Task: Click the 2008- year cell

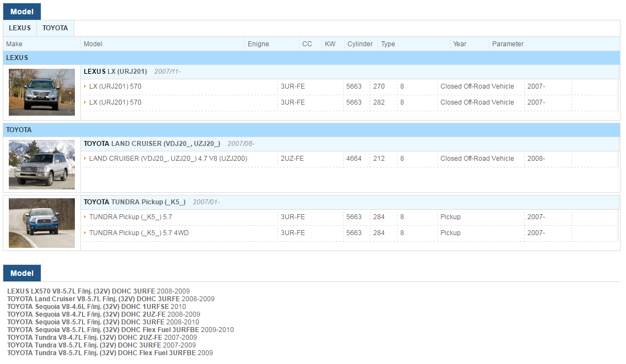Action: click(536, 159)
